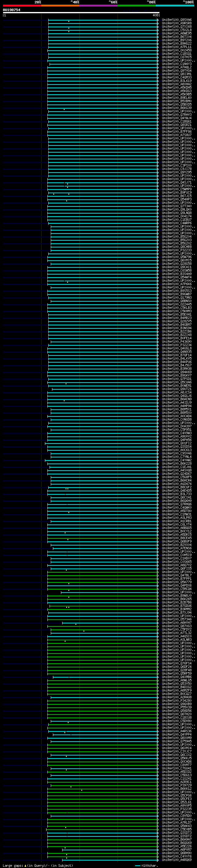
Task: Select label UniRef100_Q8SRZ1
Action: [x=176, y=125]
